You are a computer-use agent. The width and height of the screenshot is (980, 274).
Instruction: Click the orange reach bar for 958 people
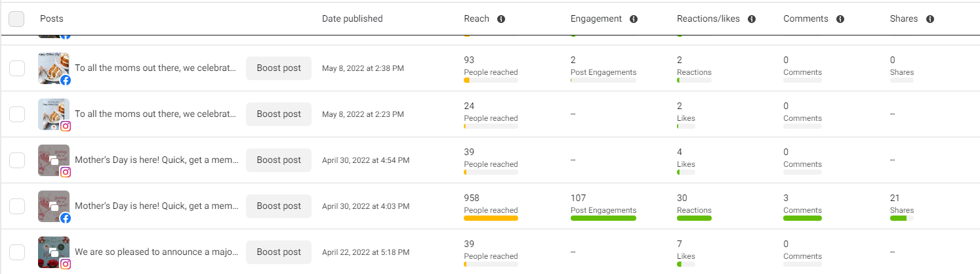click(x=491, y=218)
